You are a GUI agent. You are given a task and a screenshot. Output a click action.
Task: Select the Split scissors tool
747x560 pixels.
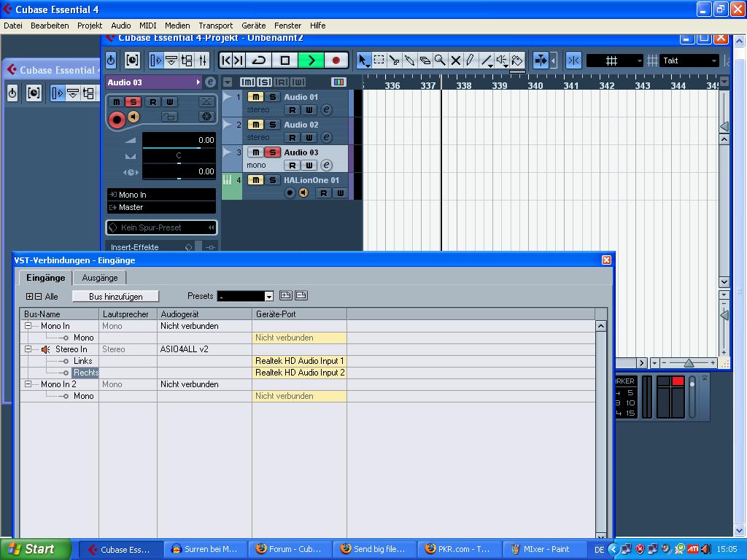394,61
